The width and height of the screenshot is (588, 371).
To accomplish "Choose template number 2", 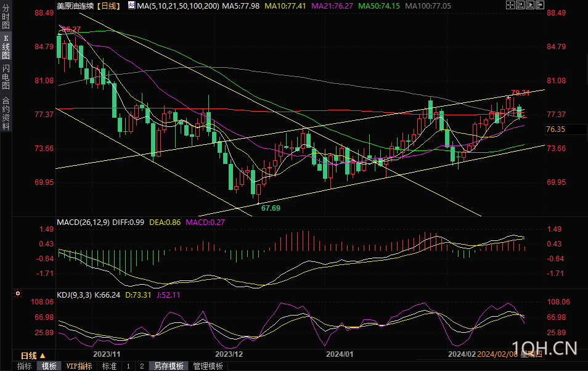I will 142,366.
